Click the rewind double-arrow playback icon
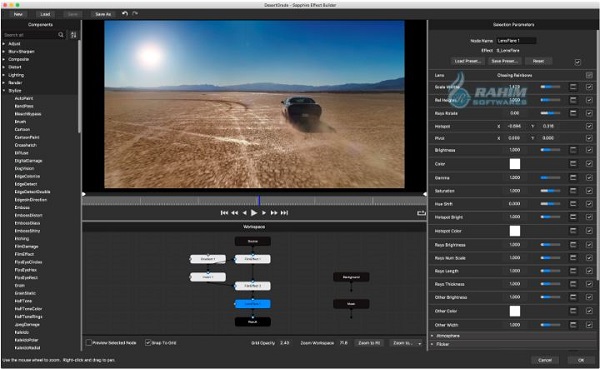The height and width of the screenshot is (369, 600). tap(235, 213)
